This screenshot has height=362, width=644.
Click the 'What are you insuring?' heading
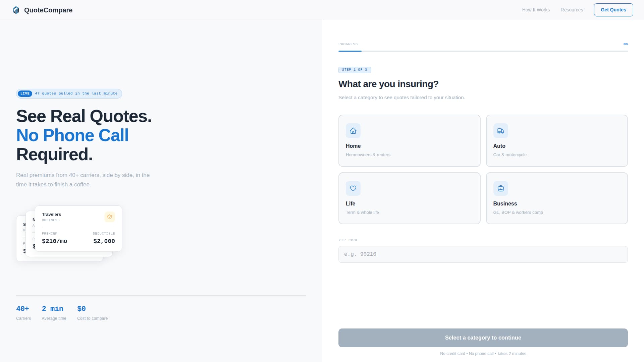[x=388, y=84]
